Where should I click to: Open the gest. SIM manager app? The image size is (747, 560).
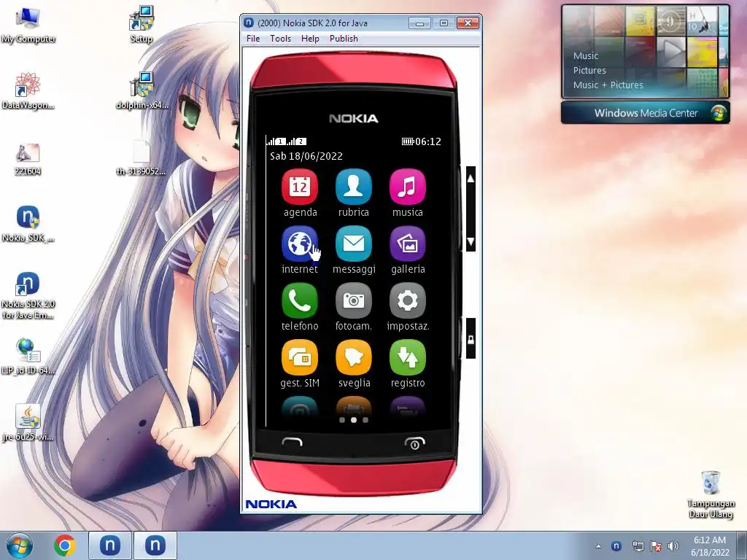coord(300,357)
